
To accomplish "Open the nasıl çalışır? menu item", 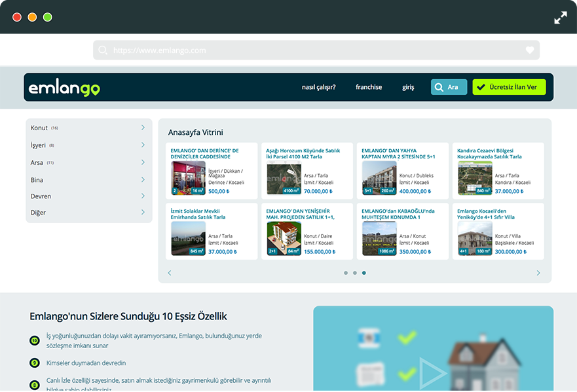I will click(x=319, y=87).
